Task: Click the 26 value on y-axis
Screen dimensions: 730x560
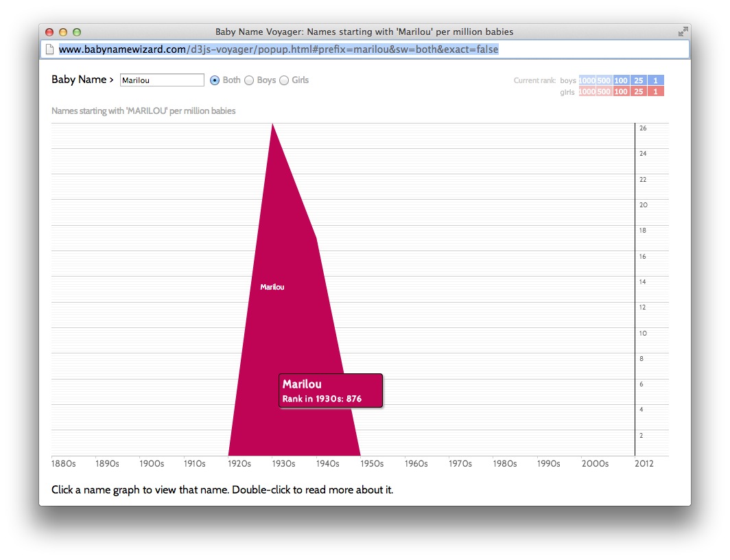Action: tap(643, 128)
